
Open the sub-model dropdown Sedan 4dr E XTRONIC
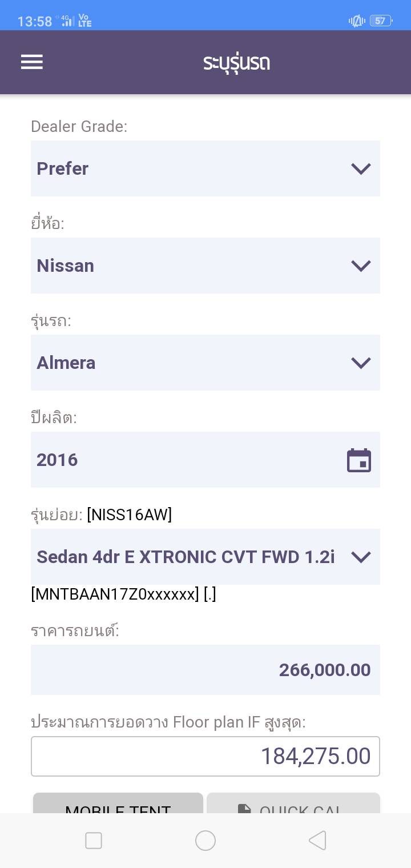pos(205,557)
